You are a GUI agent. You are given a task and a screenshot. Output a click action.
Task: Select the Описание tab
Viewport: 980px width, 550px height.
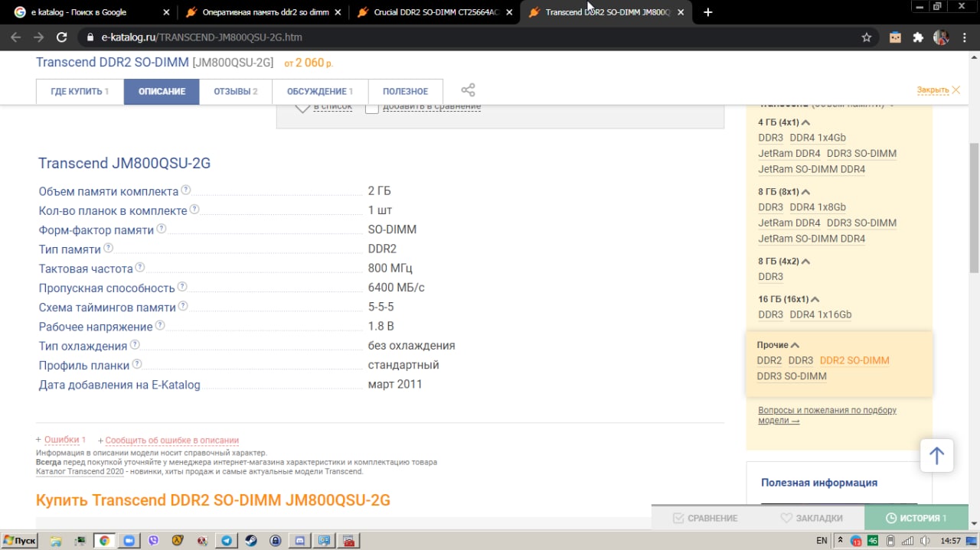[162, 91]
